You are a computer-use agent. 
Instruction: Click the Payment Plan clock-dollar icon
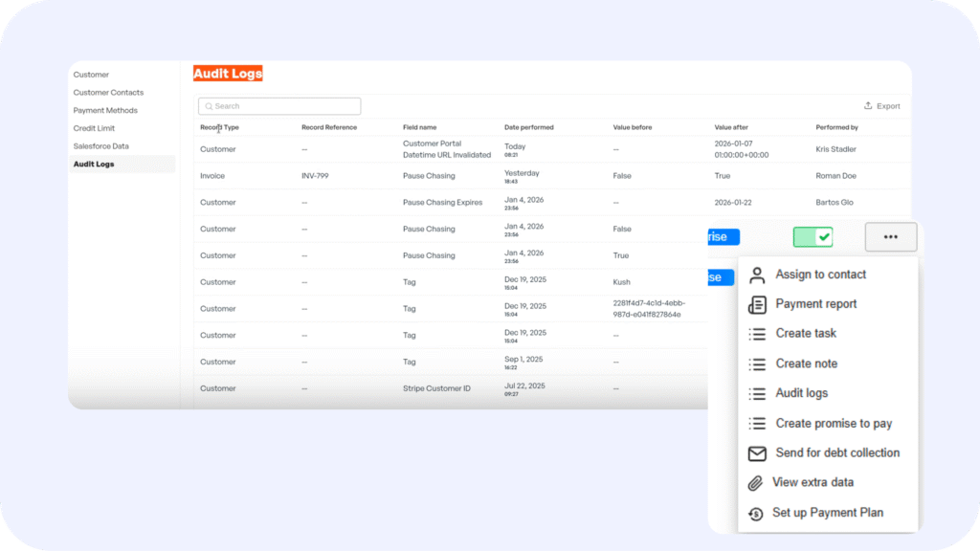(756, 514)
